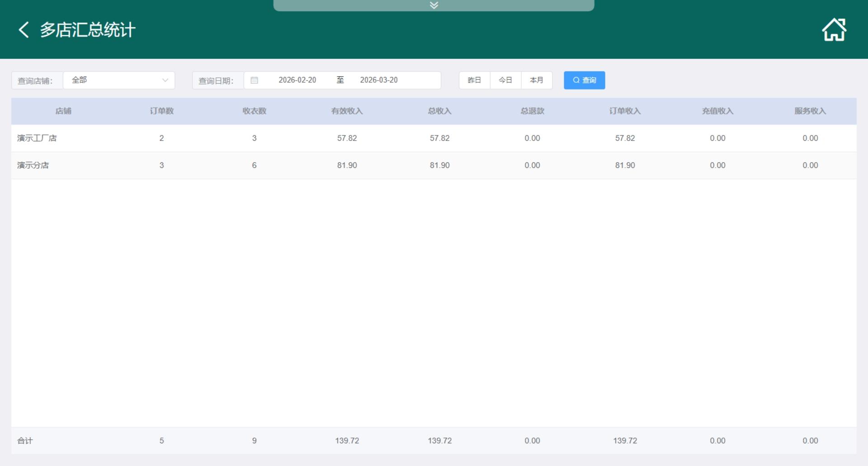
Task: Choose the 今日 quick filter
Action: coord(505,80)
